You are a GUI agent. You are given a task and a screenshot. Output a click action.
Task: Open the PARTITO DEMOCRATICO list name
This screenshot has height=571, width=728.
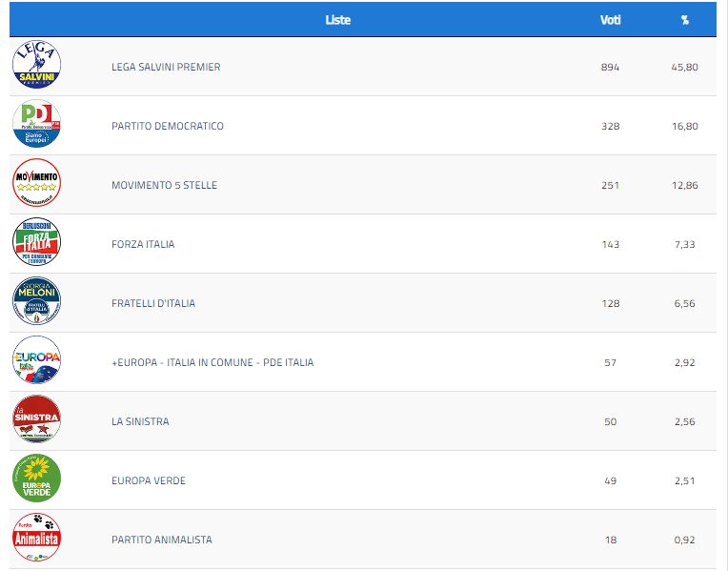pos(168,126)
